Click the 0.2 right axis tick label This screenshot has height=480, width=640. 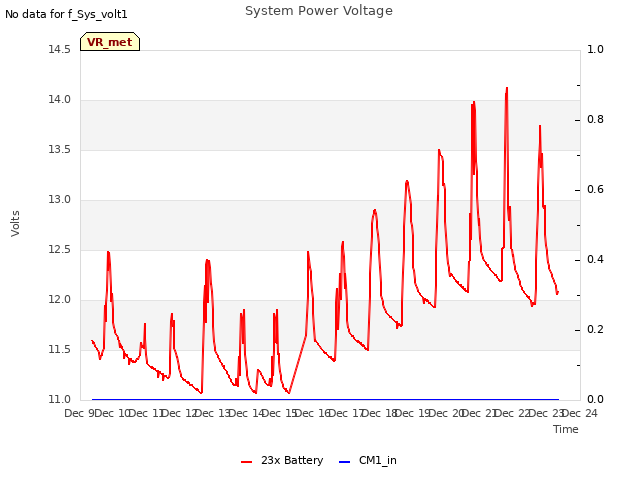click(595, 330)
